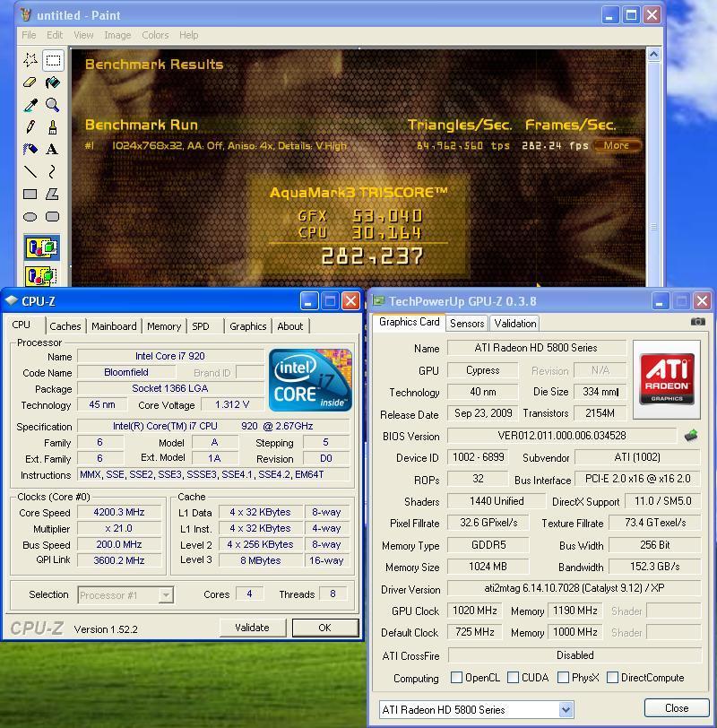Select the Line tool in Paint
717x728 pixels.
point(30,171)
